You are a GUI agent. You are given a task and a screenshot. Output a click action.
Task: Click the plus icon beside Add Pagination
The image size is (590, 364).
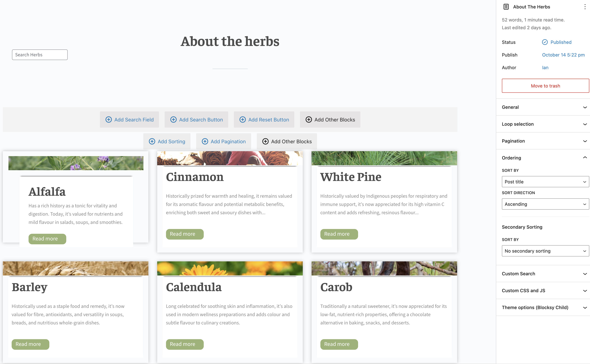205,142
